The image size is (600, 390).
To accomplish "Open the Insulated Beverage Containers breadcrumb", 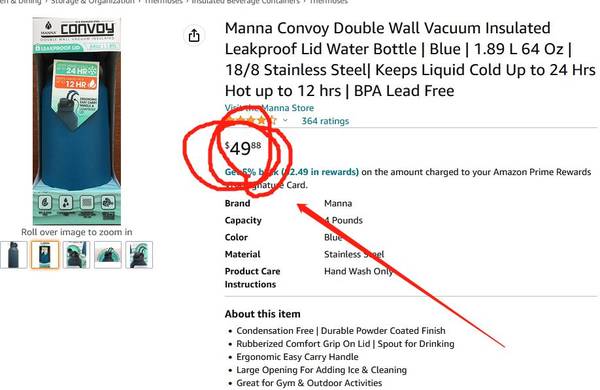I will tap(245, 2).
